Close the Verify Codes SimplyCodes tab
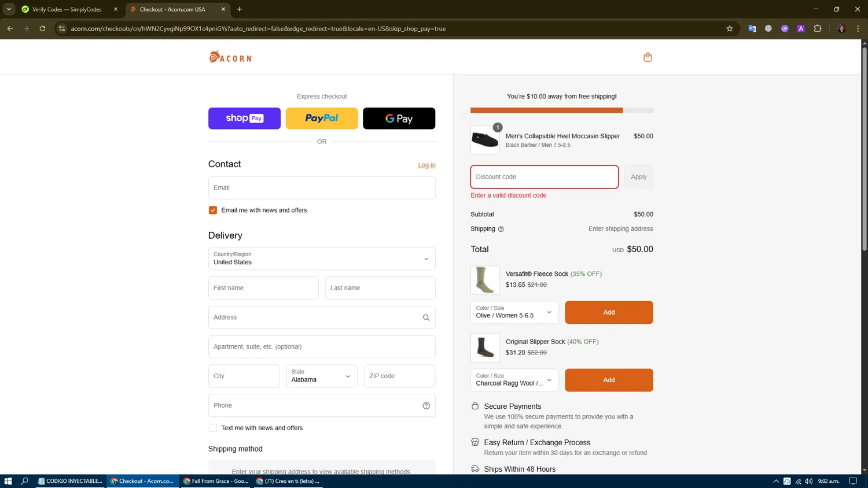 (x=116, y=9)
